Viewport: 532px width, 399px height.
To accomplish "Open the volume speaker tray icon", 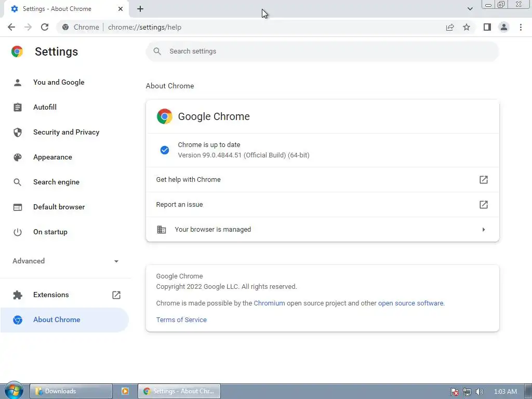I will click(x=479, y=392).
